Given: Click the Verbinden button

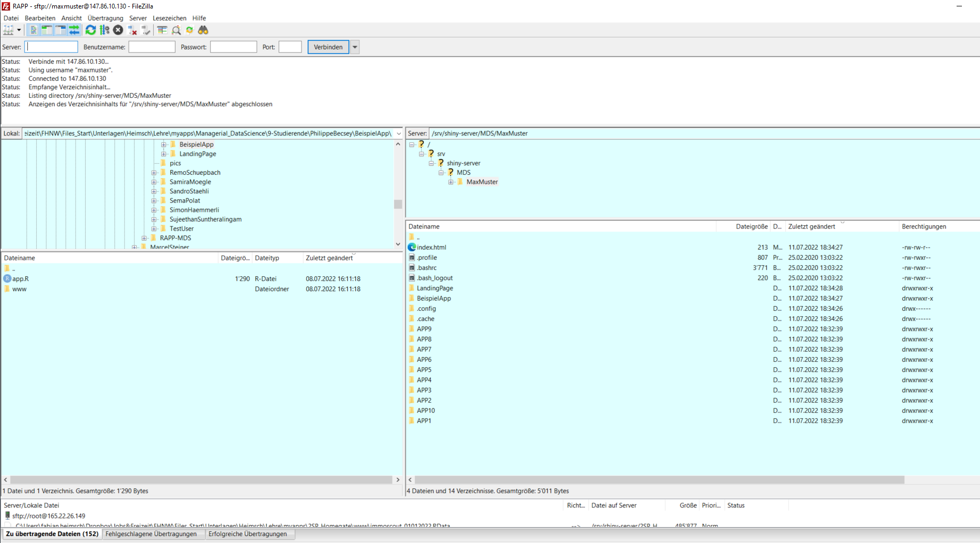Looking at the screenshot, I should (x=328, y=47).
